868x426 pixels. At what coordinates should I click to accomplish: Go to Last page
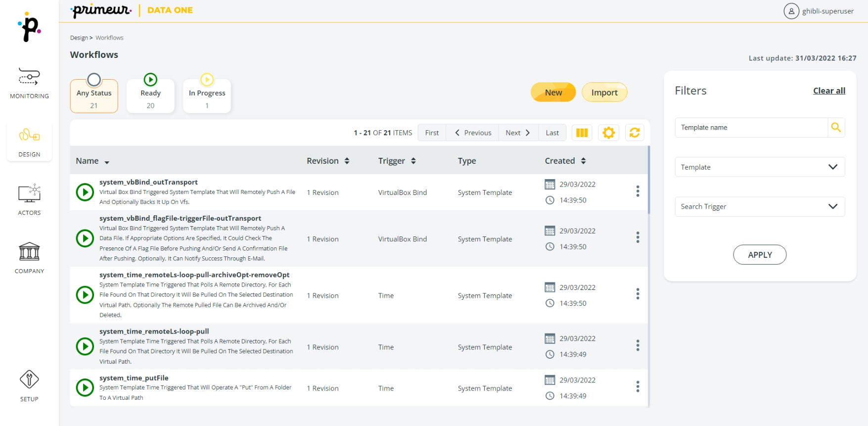552,133
